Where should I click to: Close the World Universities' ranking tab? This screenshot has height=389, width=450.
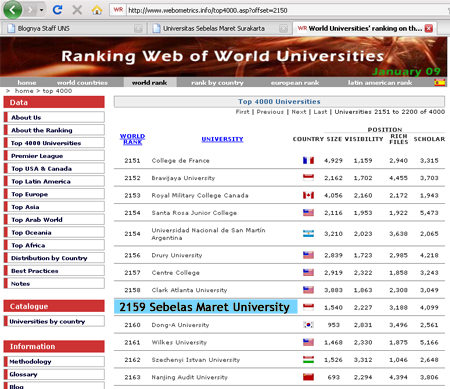[x=429, y=28]
